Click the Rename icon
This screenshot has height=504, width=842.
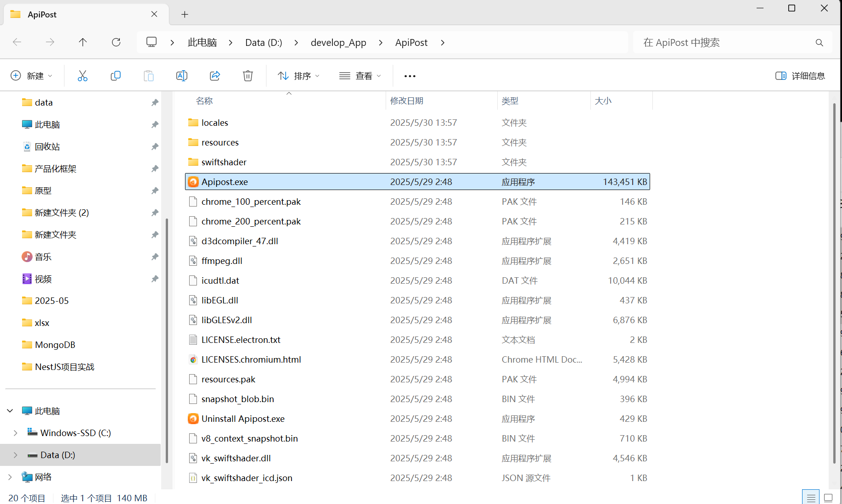(182, 76)
